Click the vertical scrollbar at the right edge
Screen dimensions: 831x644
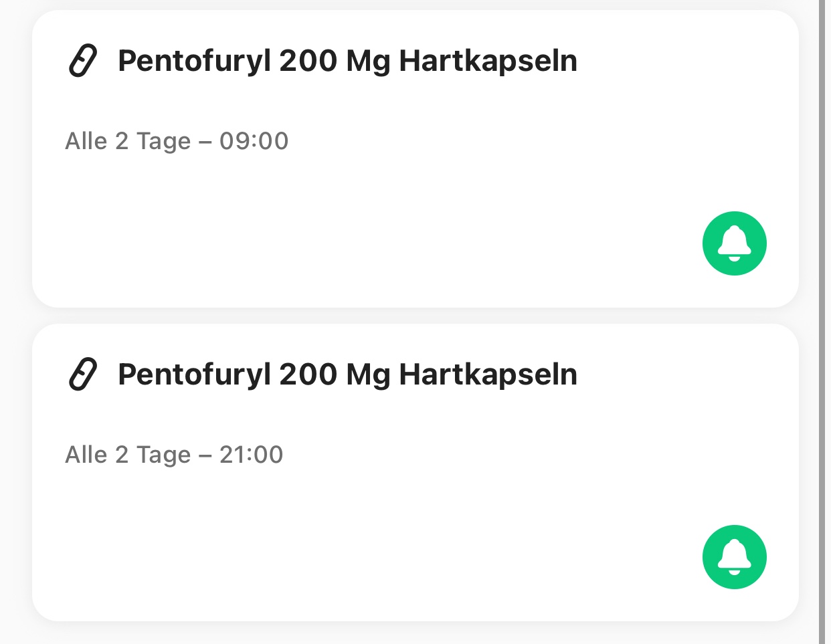[823, 321]
